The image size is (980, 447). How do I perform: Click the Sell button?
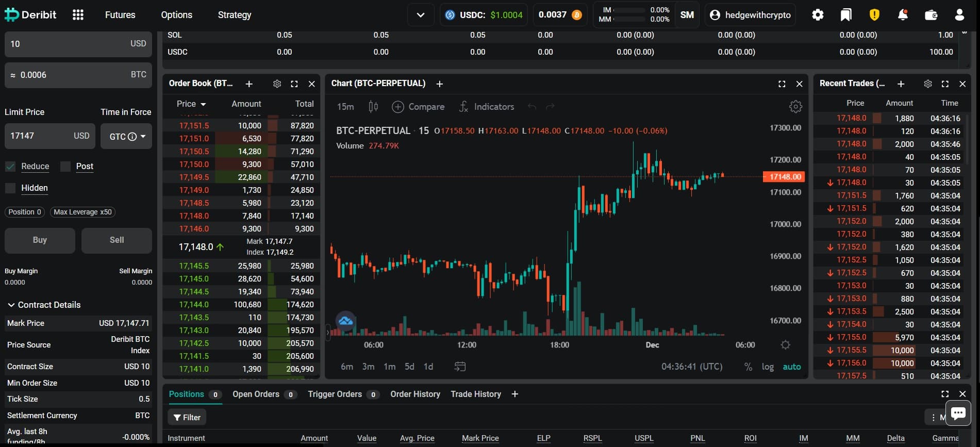coord(117,240)
